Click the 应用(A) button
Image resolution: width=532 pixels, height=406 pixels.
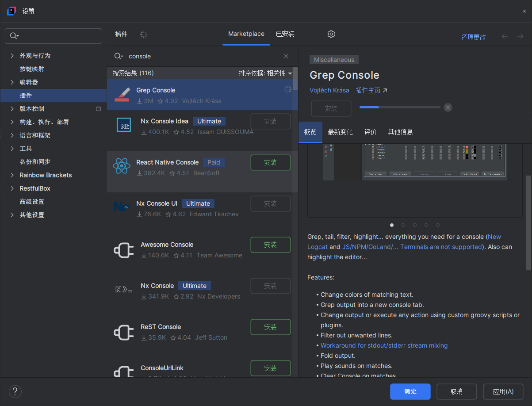(x=503, y=392)
